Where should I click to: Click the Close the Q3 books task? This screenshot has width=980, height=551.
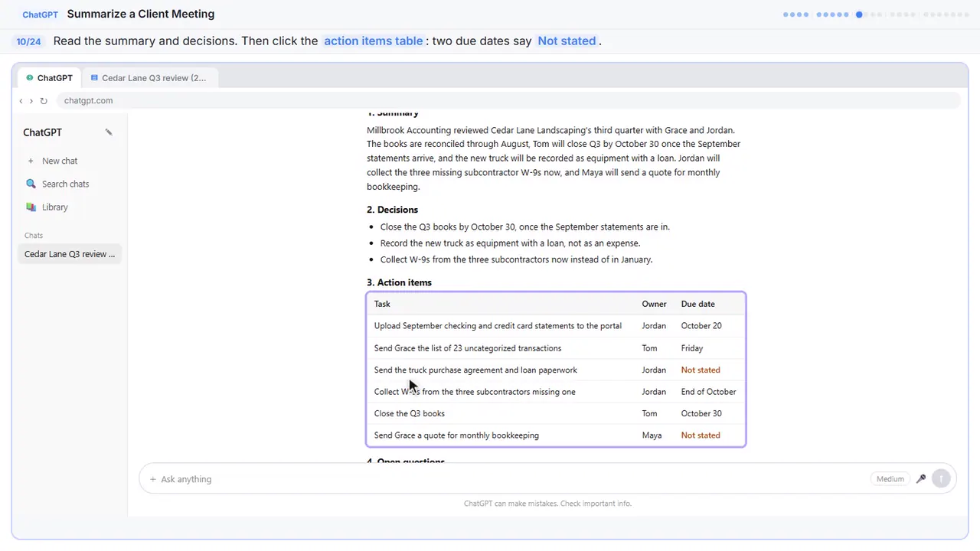(x=409, y=414)
